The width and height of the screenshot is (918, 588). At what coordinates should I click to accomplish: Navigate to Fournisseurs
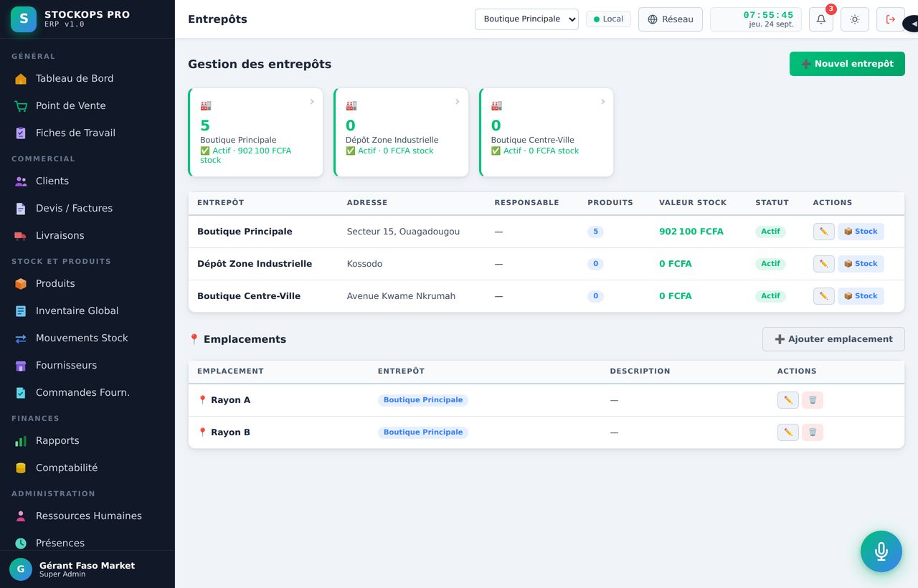(87, 366)
